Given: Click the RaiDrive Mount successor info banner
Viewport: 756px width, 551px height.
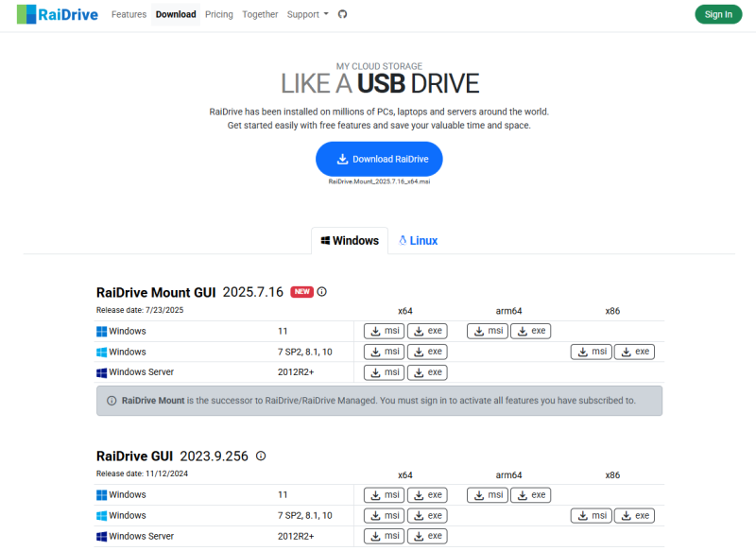Looking at the screenshot, I should tap(380, 401).
